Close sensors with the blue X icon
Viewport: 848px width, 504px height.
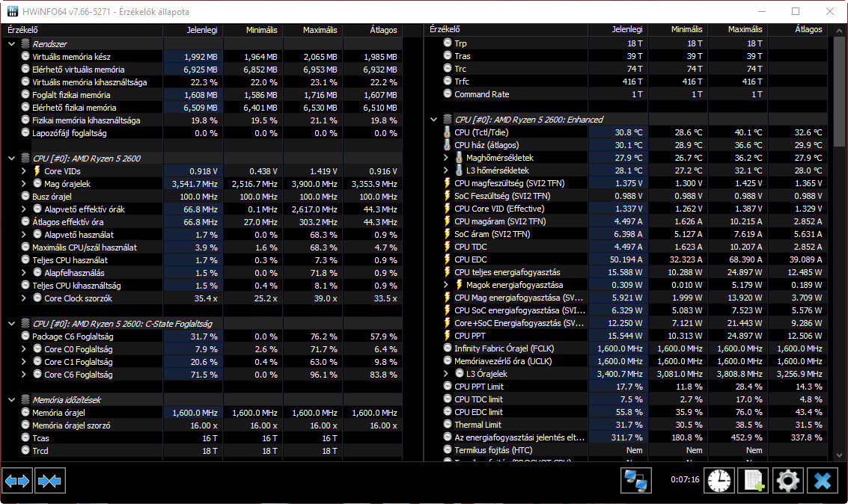[823, 480]
